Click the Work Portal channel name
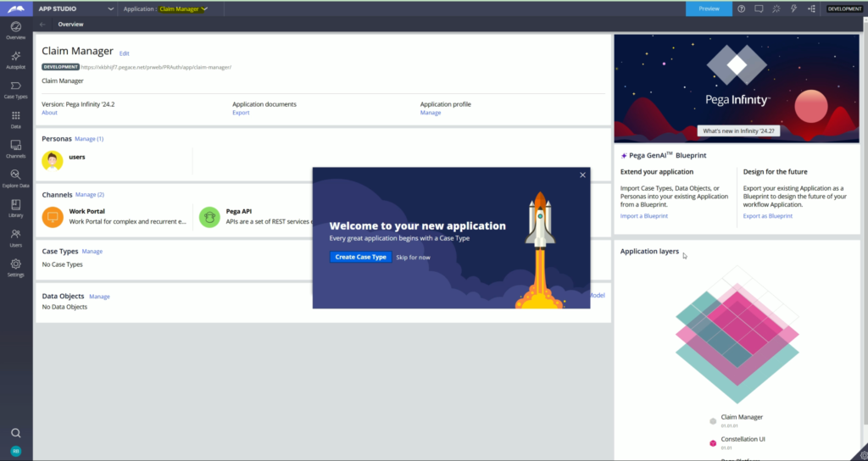The width and height of the screenshot is (868, 461). pos(87,211)
